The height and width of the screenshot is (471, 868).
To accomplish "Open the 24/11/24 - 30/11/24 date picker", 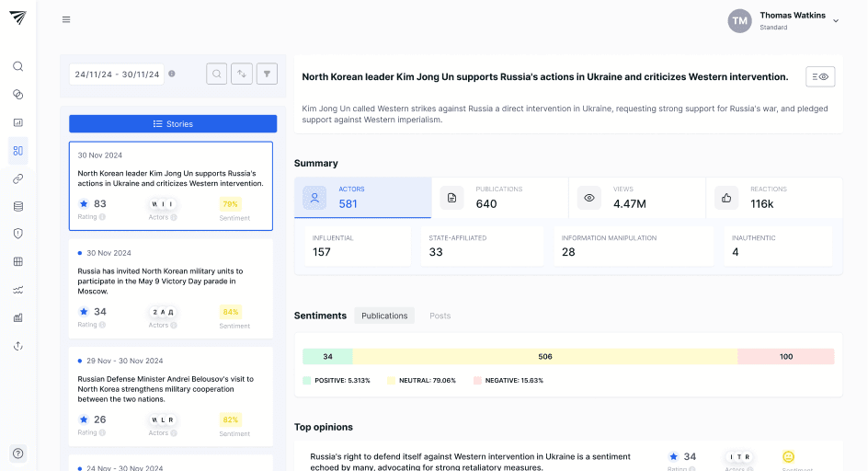I will coord(117,74).
